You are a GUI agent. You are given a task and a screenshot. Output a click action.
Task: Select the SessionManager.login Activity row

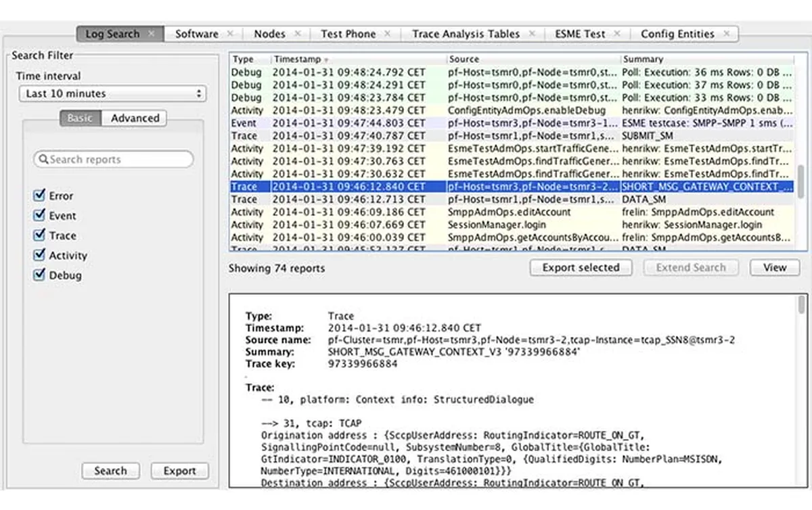pyautogui.click(x=512, y=225)
